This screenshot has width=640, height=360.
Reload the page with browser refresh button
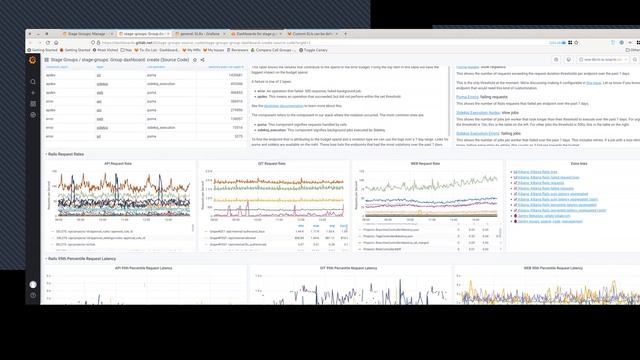tap(48, 42)
